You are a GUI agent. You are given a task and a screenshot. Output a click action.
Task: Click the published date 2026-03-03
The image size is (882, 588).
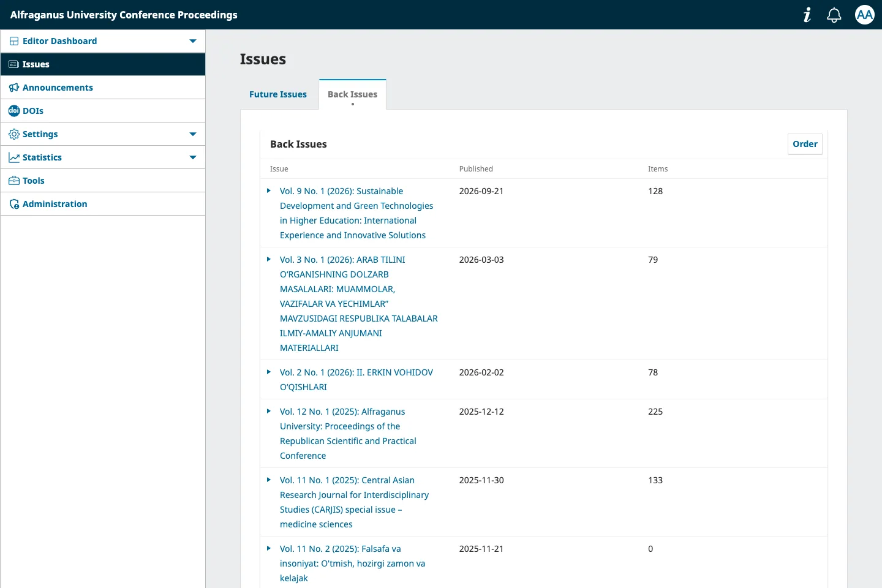coord(481,260)
